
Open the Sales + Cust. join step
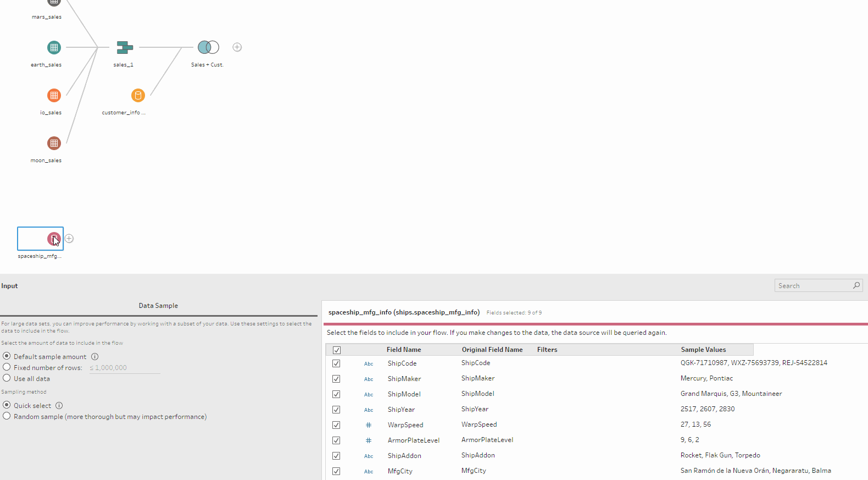[x=208, y=47]
